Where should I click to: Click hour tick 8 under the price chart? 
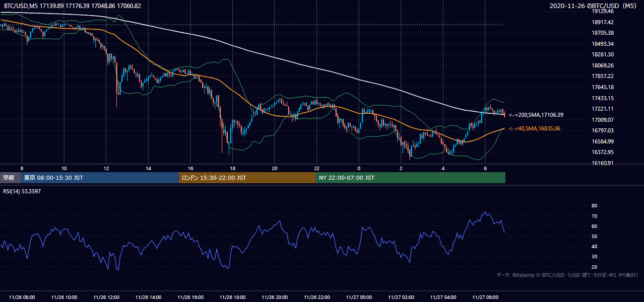pyautogui.click(x=22, y=169)
